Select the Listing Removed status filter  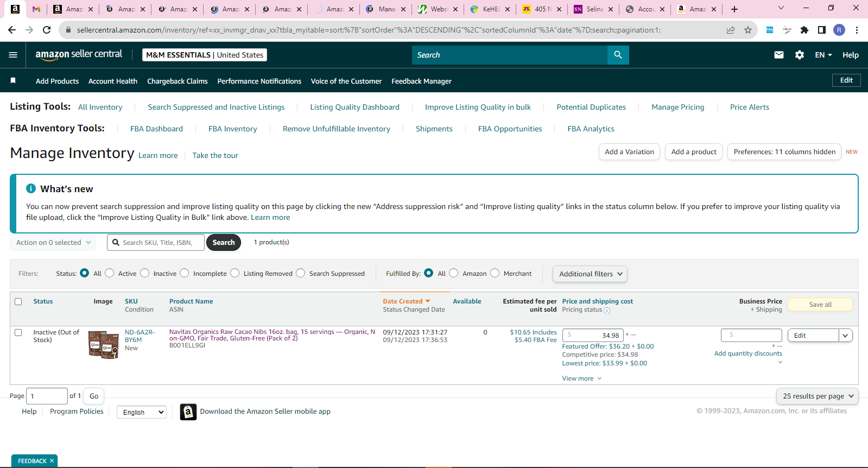pos(235,273)
